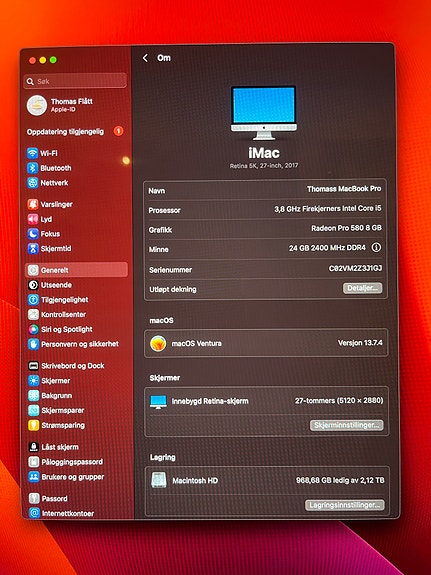Open Kontrollsenter icon
431x575 pixels.
coord(33,314)
